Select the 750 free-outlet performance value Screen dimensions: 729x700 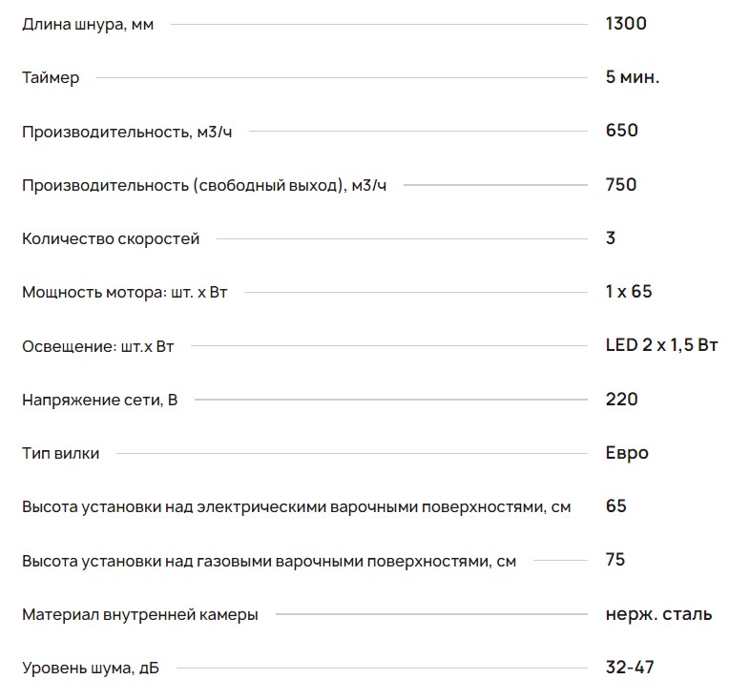[x=621, y=185]
